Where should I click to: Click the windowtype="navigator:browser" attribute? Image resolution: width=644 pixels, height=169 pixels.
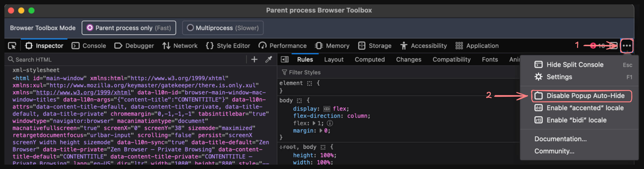(x=63, y=121)
